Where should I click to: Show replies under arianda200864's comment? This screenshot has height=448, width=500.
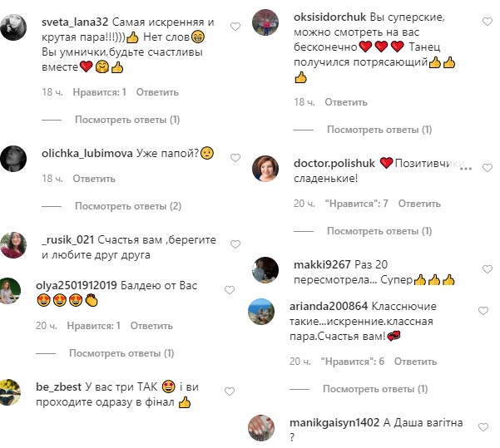tap(375, 389)
